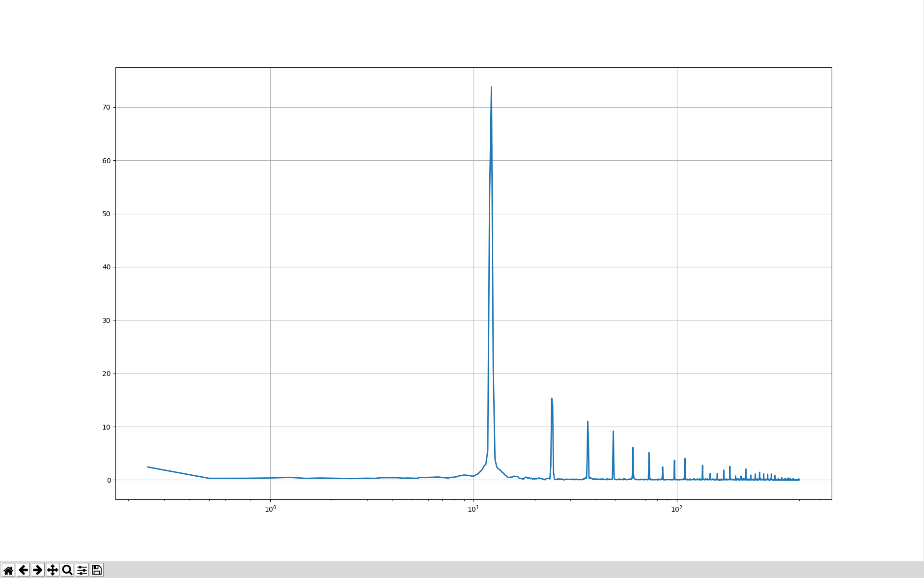The width and height of the screenshot is (924, 578).
Task: Activate the pan/move axes tool
Action: pyautogui.click(x=53, y=570)
